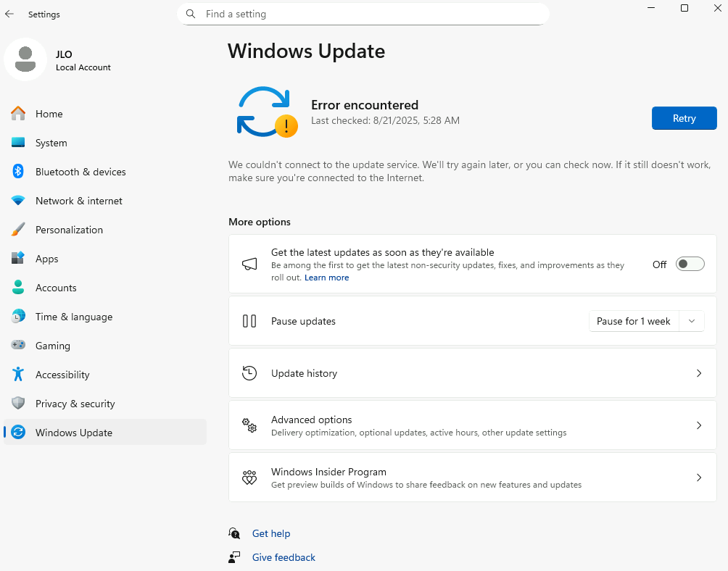Select the Accounts category
The width and height of the screenshot is (728, 571).
tap(105, 288)
